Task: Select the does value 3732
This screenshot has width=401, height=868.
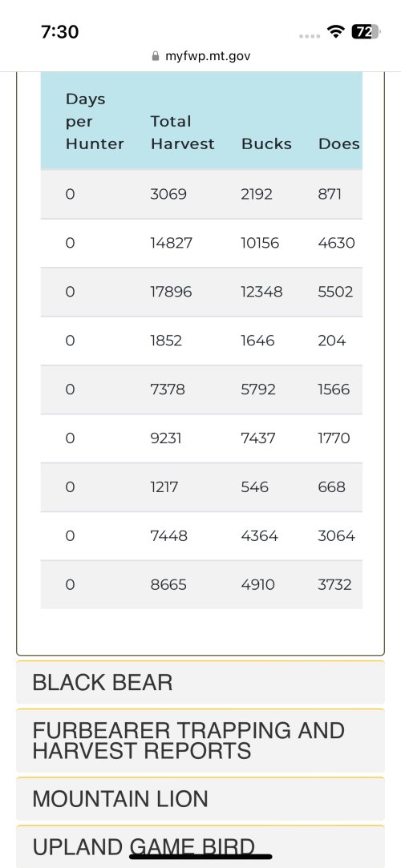Action: tap(334, 584)
